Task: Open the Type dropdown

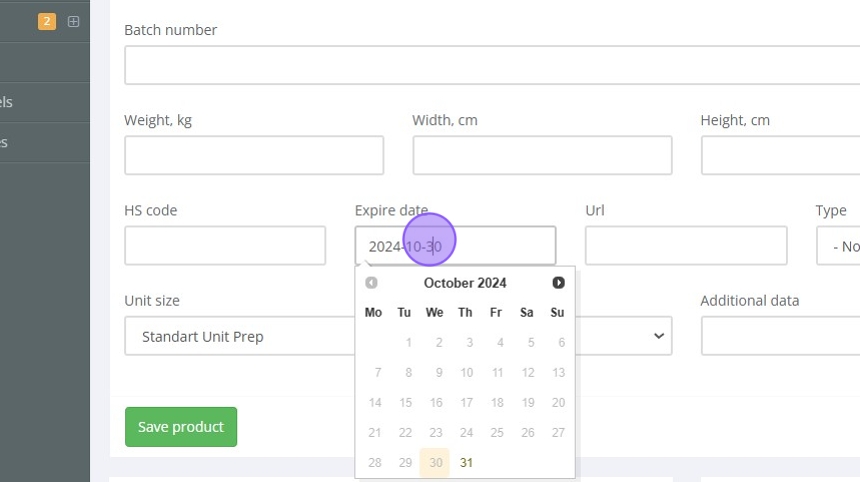Action: pyautogui.click(x=840, y=246)
